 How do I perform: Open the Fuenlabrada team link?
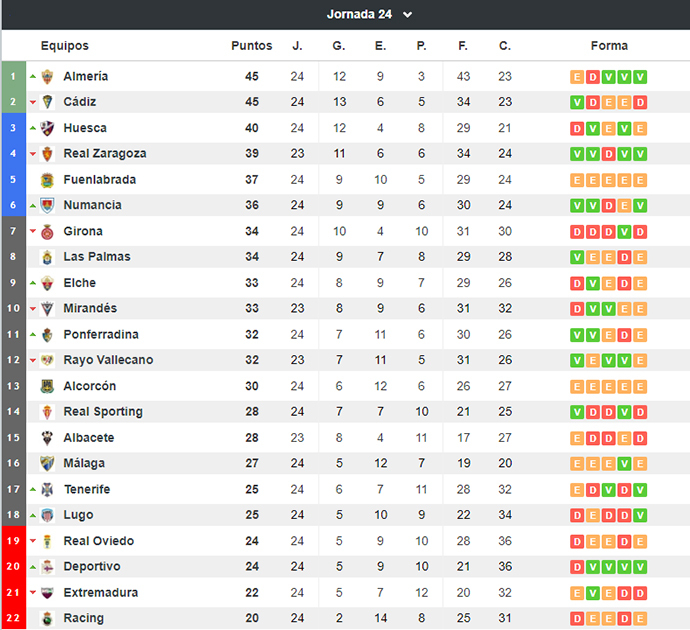tap(99, 179)
